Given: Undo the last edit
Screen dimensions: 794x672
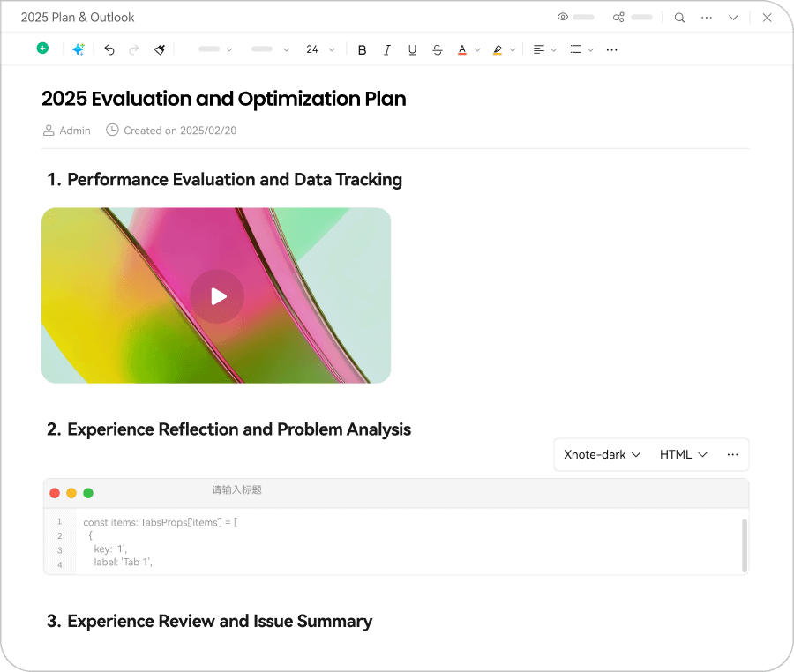Looking at the screenshot, I should [x=109, y=49].
